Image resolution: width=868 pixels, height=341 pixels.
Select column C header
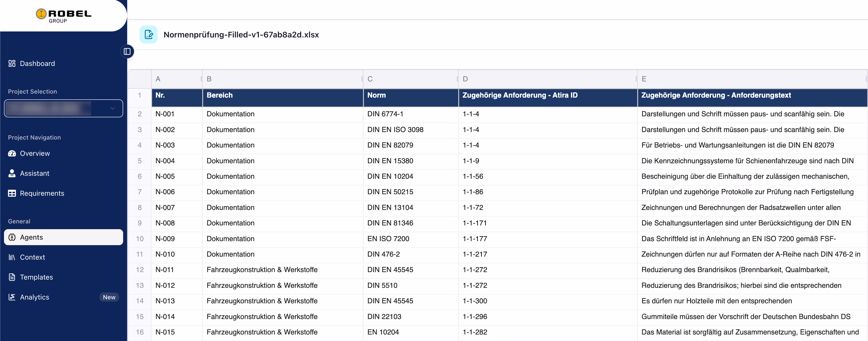point(411,79)
